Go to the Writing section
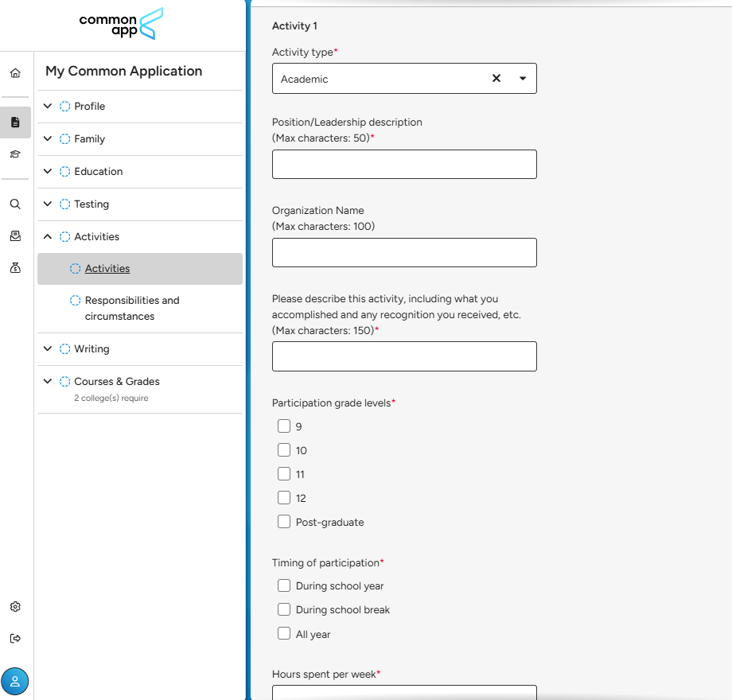 coord(91,348)
